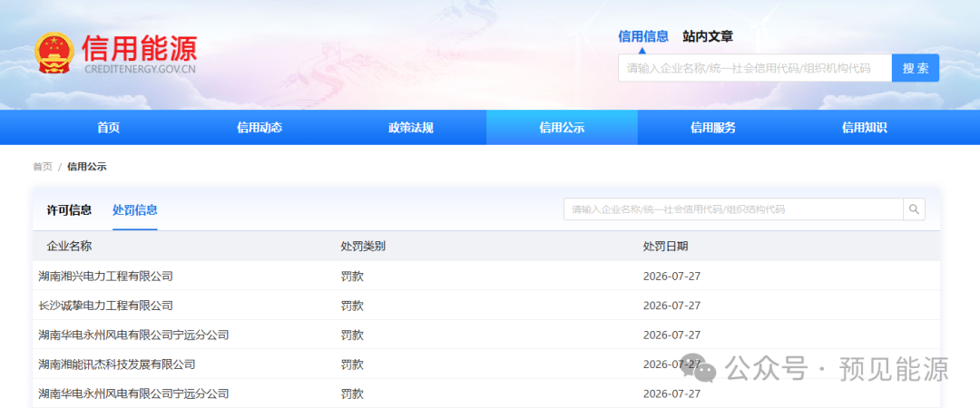Switch to the 站内文章 search tab
Screen dimensions: 980x408
point(708,36)
